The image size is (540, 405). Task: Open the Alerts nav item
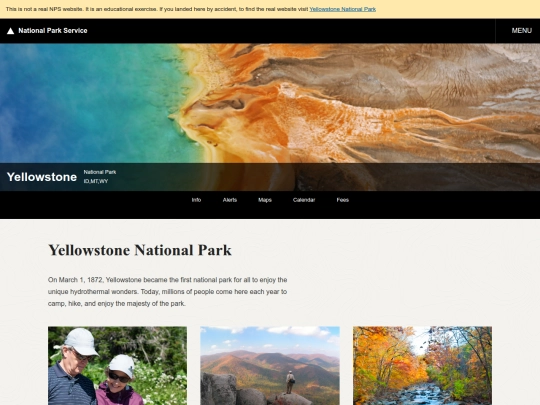click(x=230, y=200)
